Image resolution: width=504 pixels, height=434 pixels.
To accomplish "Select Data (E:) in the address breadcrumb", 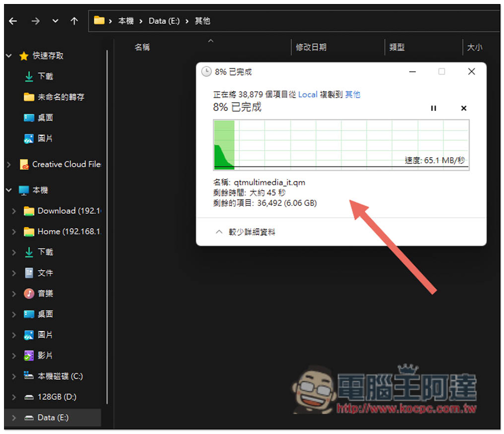I will point(164,21).
